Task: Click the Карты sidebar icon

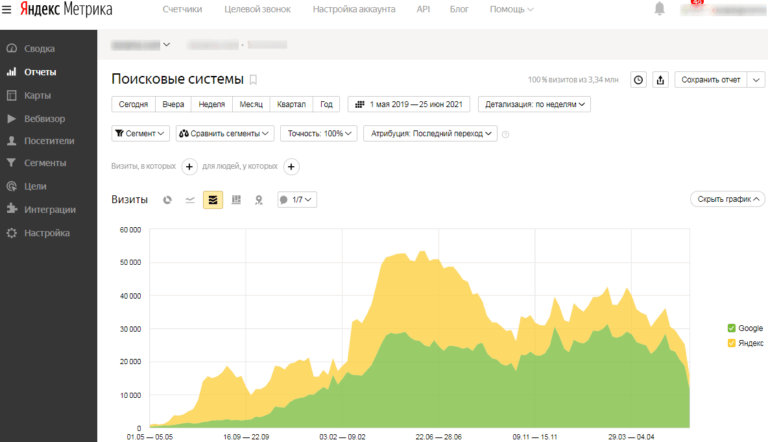Action: point(12,95)
